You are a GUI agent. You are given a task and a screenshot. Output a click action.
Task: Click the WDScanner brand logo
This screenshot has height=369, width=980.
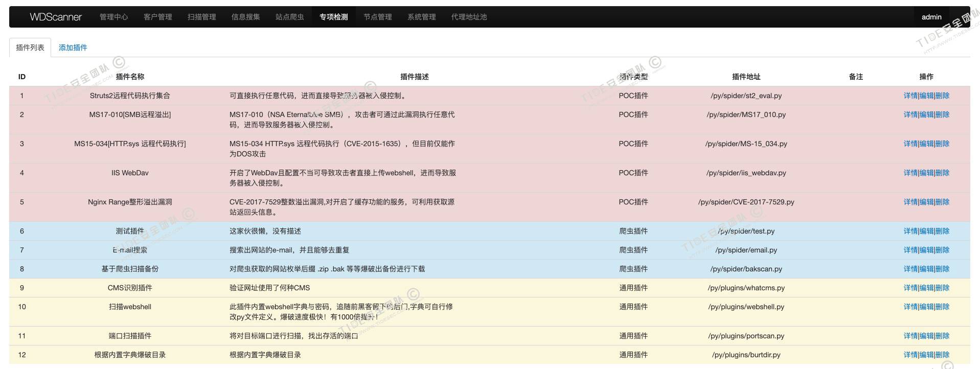[x=56, y=17]
